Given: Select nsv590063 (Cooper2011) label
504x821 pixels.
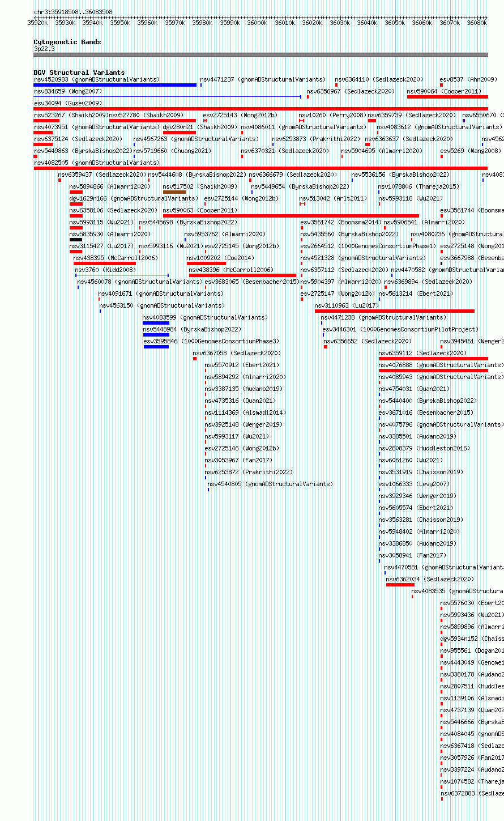Looking at the screenshot, I should [200, 210].
